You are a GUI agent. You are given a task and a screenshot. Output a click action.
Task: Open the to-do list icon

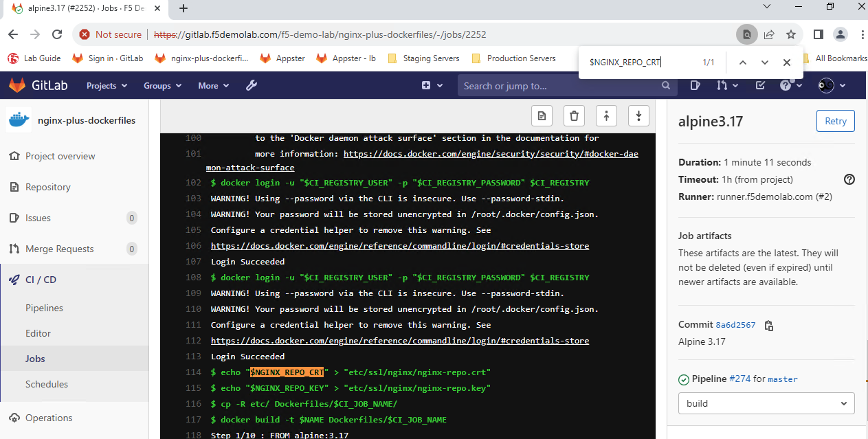click(759, 85)
